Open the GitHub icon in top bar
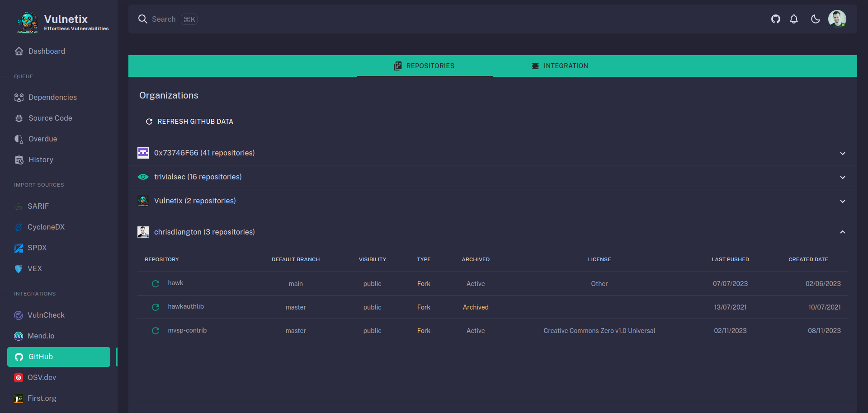868x413 pixels. [x=776, y=19]
